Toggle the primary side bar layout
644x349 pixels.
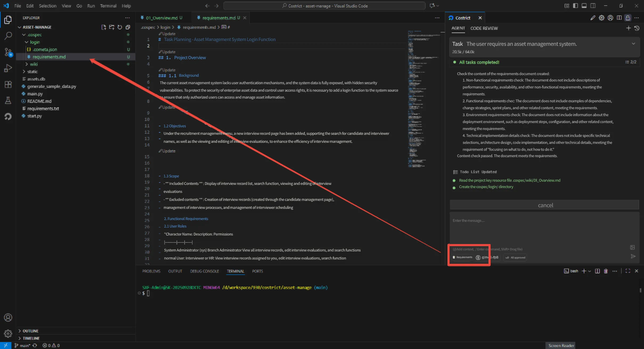point(576,6)
